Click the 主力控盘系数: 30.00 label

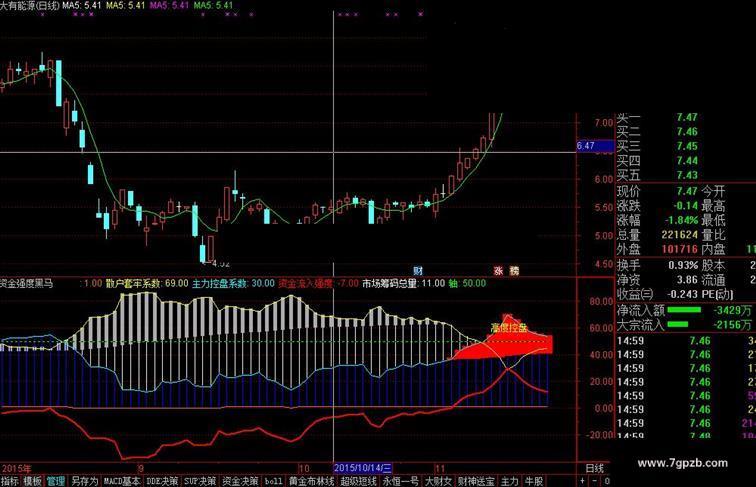pos(233,283)
